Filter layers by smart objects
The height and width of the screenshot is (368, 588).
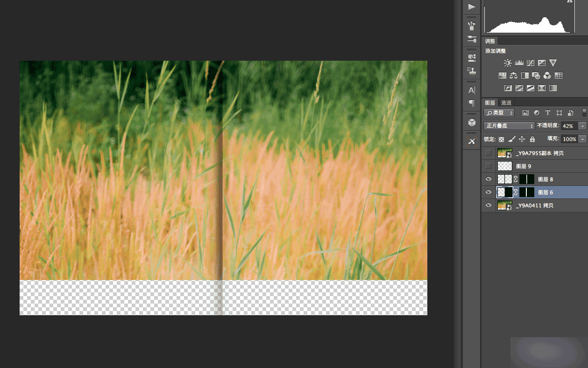point(570,113)
